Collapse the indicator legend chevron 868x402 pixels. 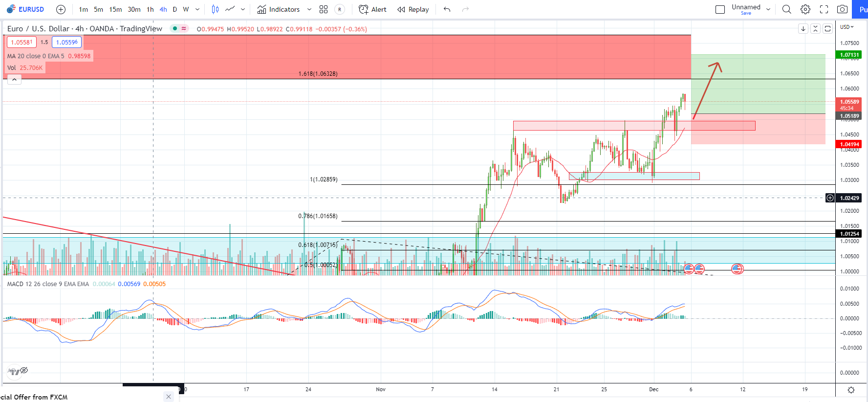coord(14,79)
